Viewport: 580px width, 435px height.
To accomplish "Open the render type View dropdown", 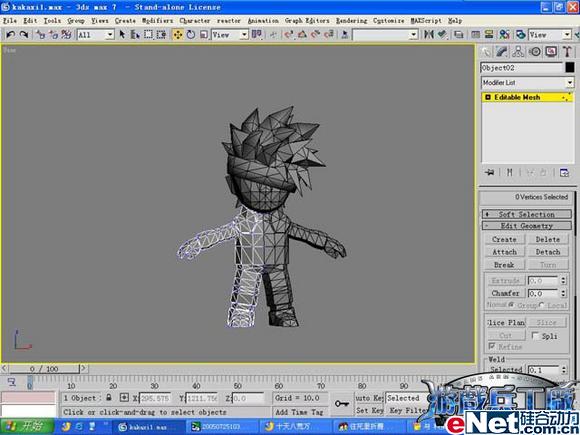I will click(550, 35).
